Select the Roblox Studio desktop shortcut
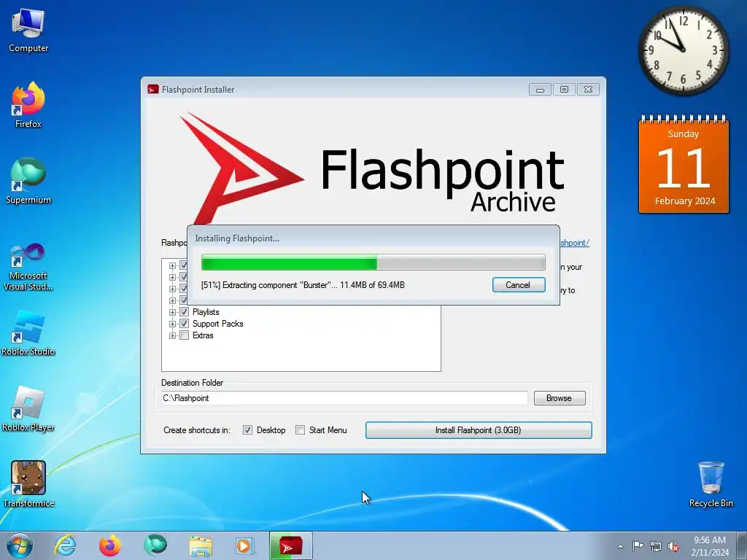This screenshot has width=747, height=560. tap(28, 333)
